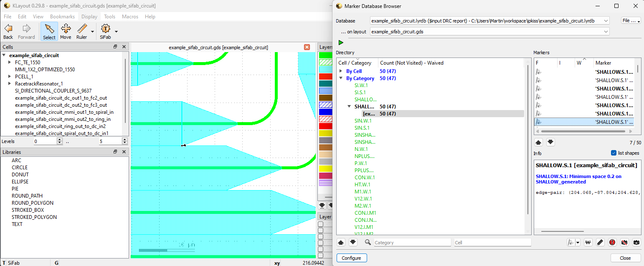Click the File button in Marker Browser
Image resolution: width=644 pixels, height=266 pixels.
coord(631,20)
